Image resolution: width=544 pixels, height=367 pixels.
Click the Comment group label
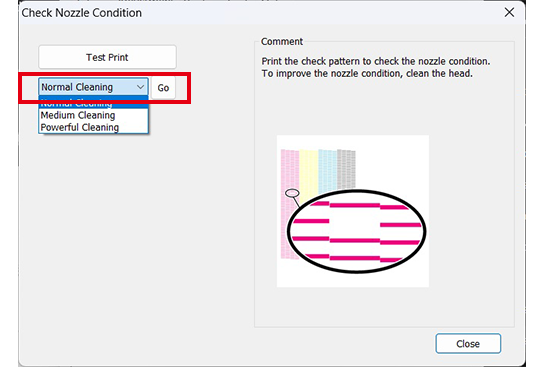282,42
